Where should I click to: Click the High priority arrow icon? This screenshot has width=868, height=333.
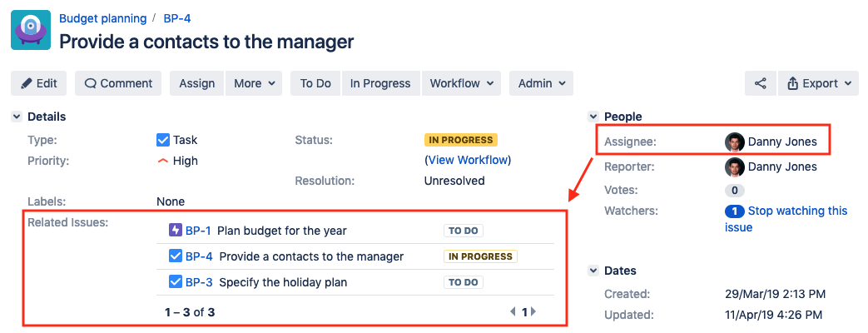coord(163,161)
